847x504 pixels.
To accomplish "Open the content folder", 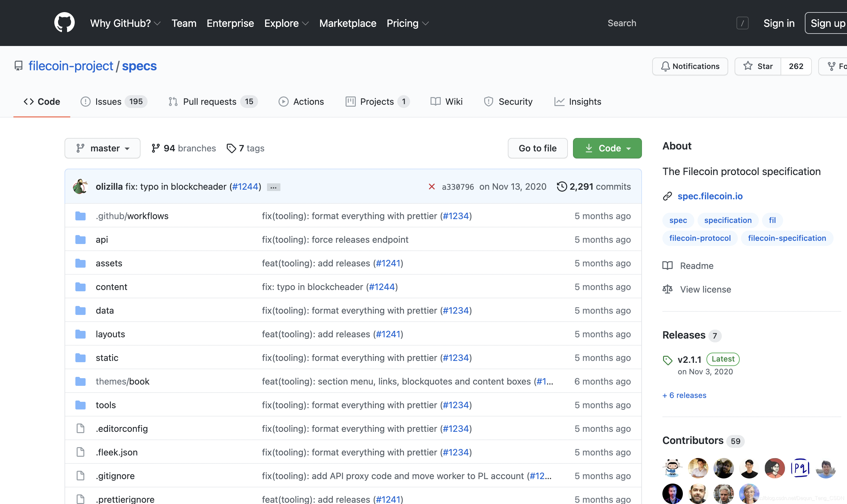I will click(x=111, y=287).
